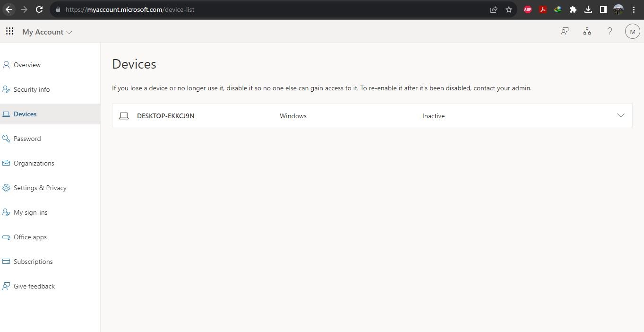Click Give feedback in sidebar
Viewport: 644px width, 332px height.
tap(50, 286)
